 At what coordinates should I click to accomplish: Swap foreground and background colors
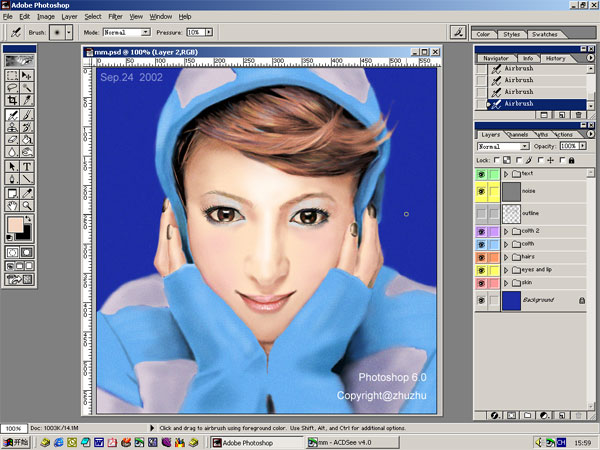(x=28, y=218)
